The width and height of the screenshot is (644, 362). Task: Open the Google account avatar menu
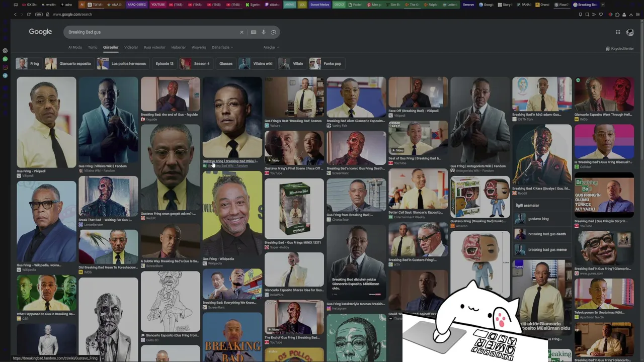pyautogui.click(x=630, y=32)
